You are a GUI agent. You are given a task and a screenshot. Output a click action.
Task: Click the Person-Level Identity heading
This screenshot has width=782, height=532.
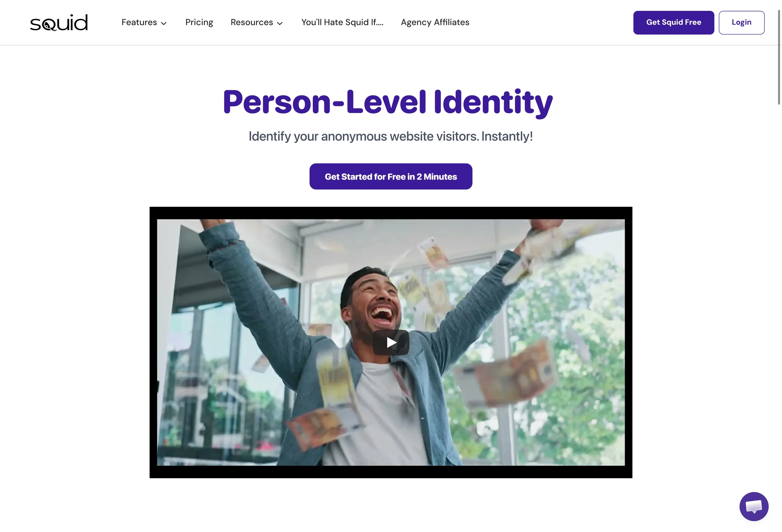click(x=388, y=102)
